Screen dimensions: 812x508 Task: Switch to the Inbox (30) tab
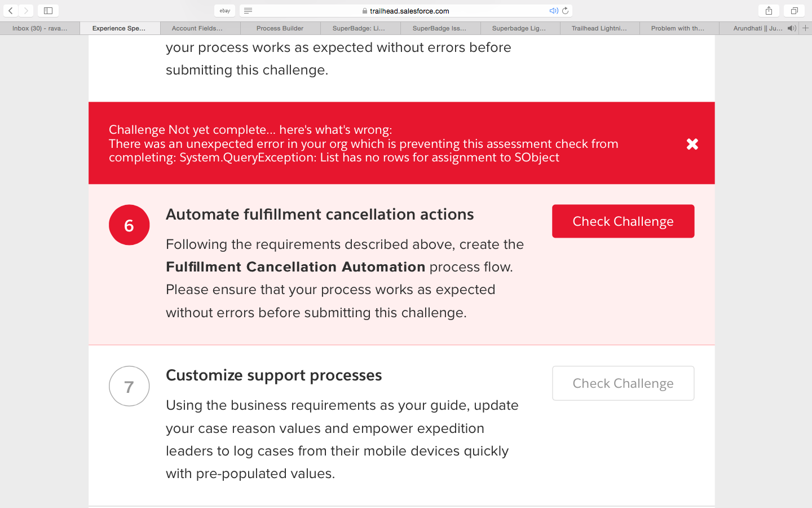click(40, 28)
